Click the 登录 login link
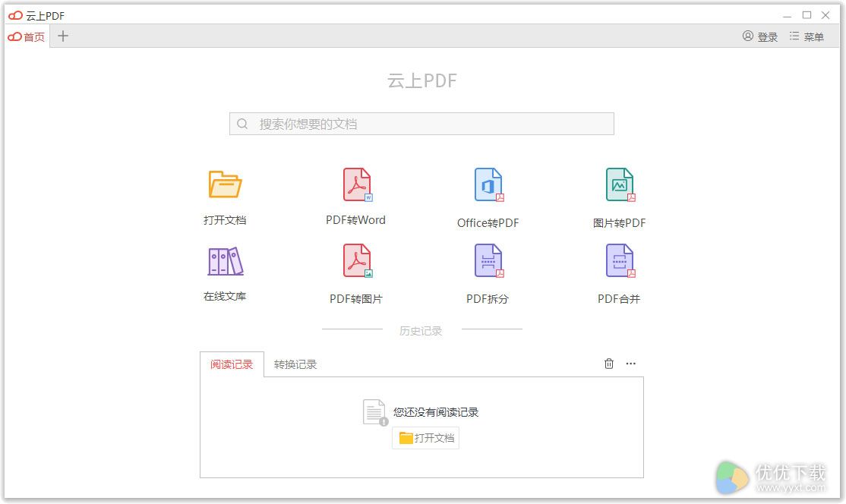 click(767, 37)
